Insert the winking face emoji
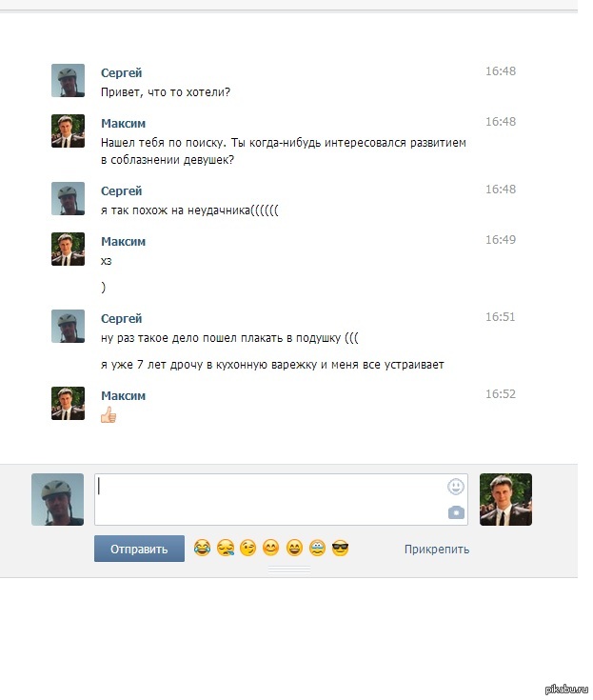 point(248,548)
